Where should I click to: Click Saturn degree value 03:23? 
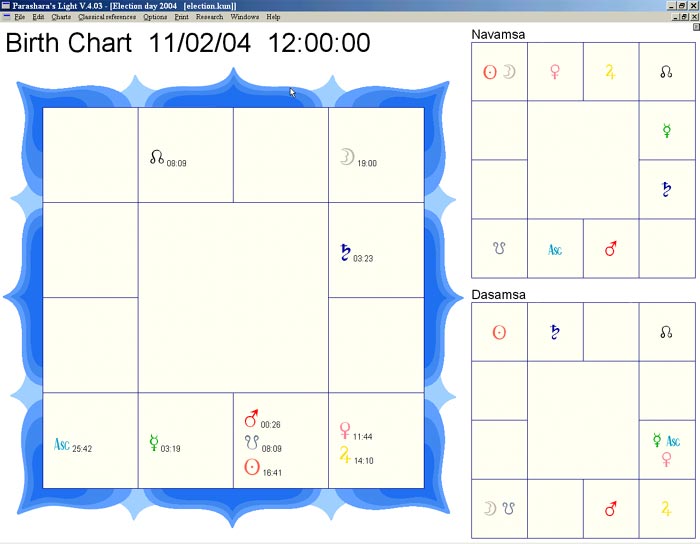coord(363,258)
